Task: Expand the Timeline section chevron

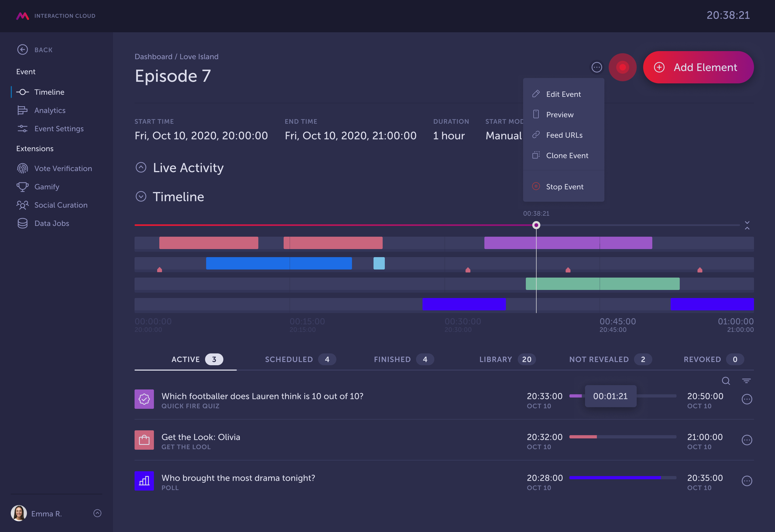Action: click(x=141, y=197)
